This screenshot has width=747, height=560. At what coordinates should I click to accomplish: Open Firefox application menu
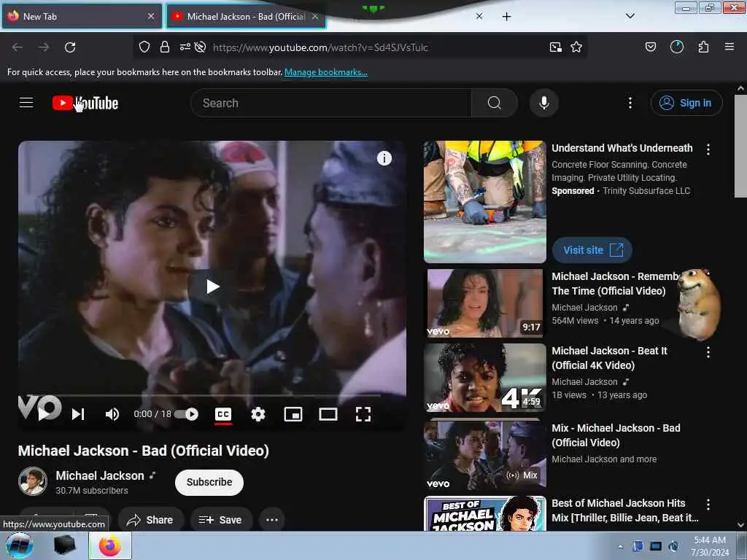(x=729, y=47)
